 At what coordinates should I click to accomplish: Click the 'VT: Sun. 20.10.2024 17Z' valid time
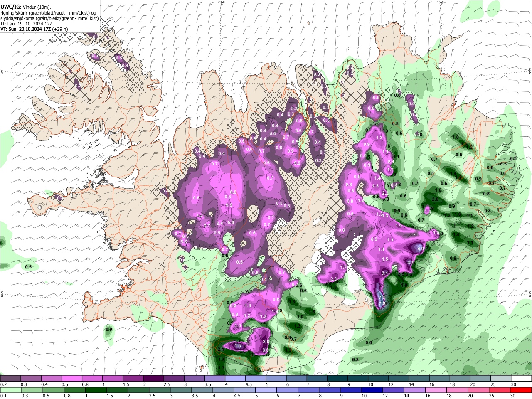[26, 29]
